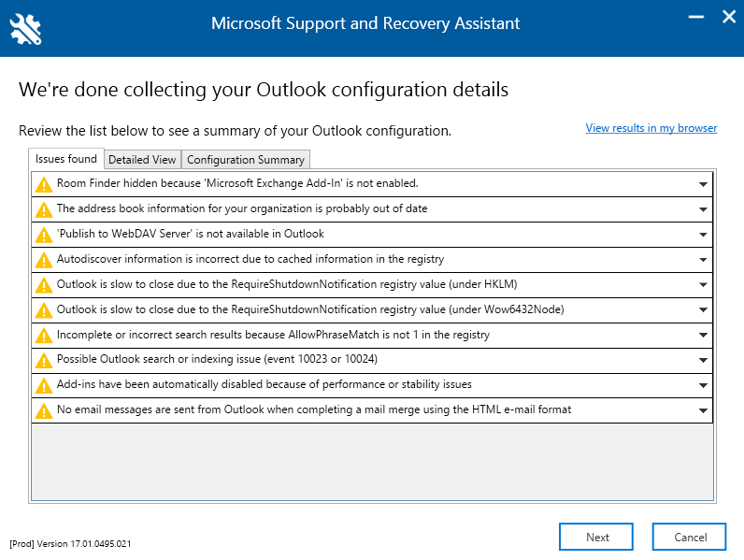Click warning icon for add-ins automatically disabled issue

(44, 386)
